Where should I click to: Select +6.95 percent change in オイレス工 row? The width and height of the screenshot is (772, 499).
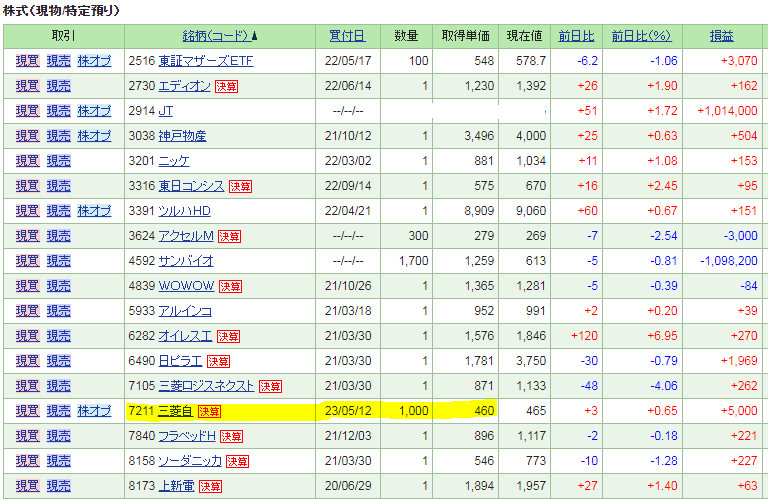tap(662, 336)
